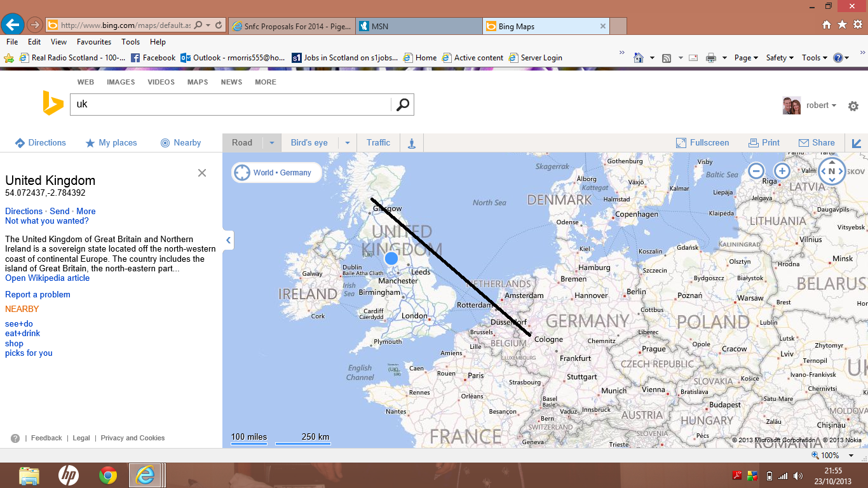Zoom in the map with the plus button
This screenshot has width=868, height=488.
click(782, 171)
